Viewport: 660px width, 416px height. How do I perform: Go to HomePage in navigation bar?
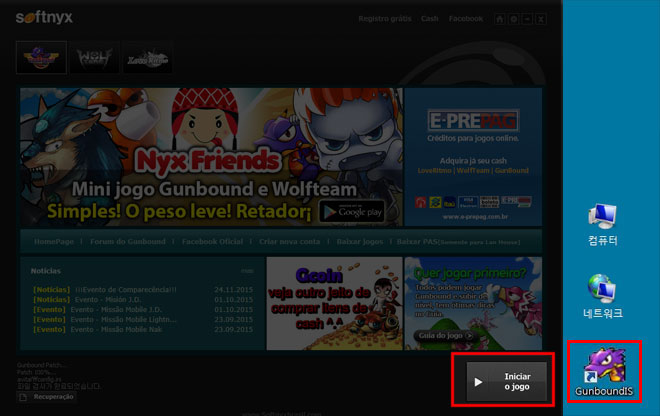tap(54, 242)
